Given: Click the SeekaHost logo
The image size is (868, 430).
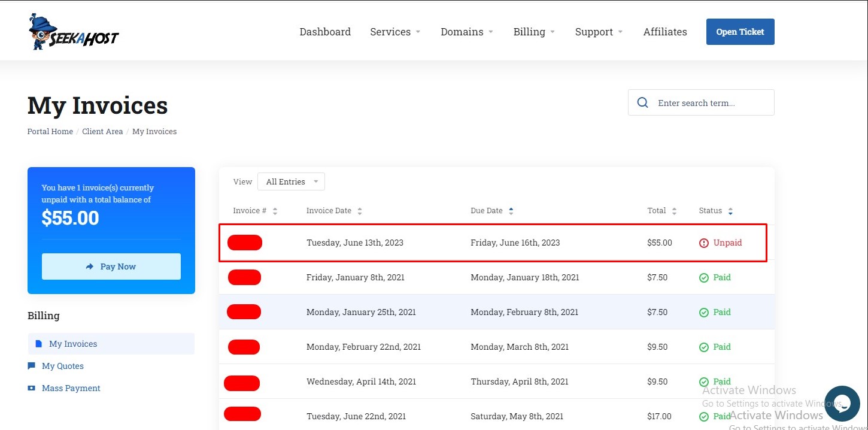Looking at the screenshot, I should pyautogui.click(x=73, y=32).
